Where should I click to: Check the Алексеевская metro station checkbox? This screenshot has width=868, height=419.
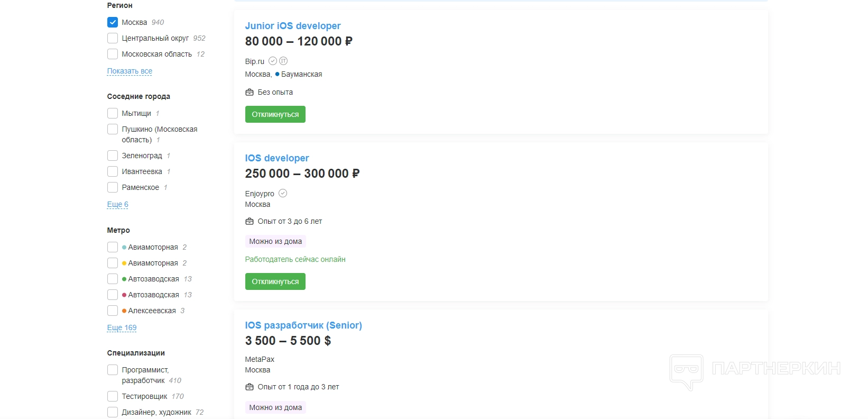point(113,311)
